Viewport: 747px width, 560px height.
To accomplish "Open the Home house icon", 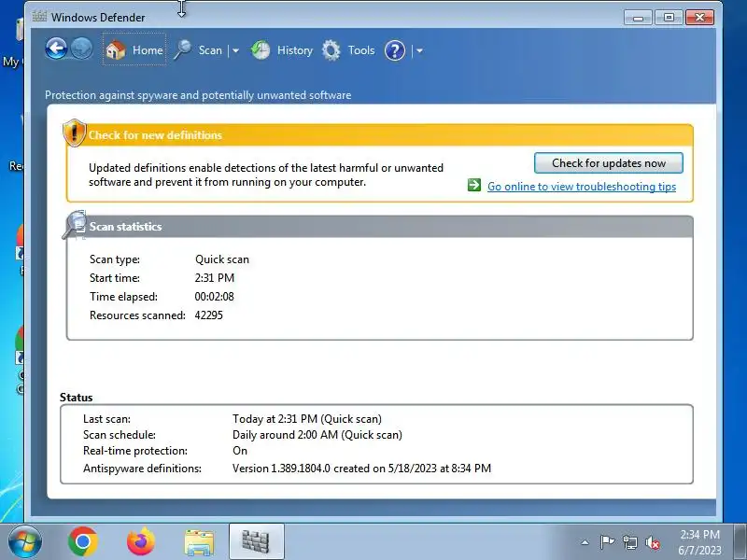I will tap(115, 49).
